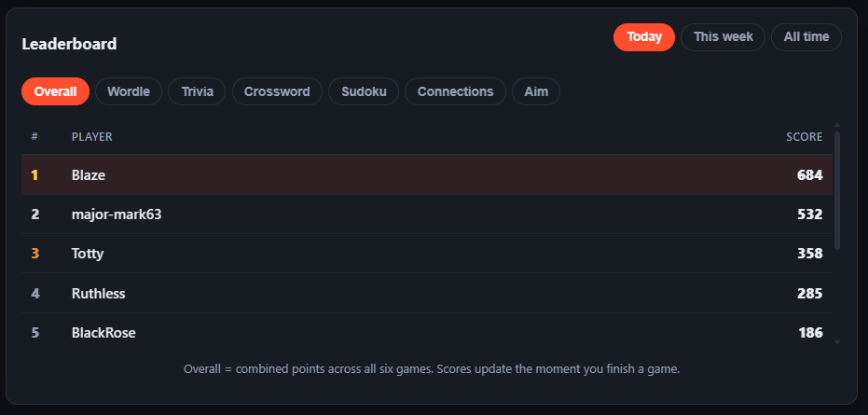Select the Ruthless player row
868x415 pixels.
(x=427, y=293)
